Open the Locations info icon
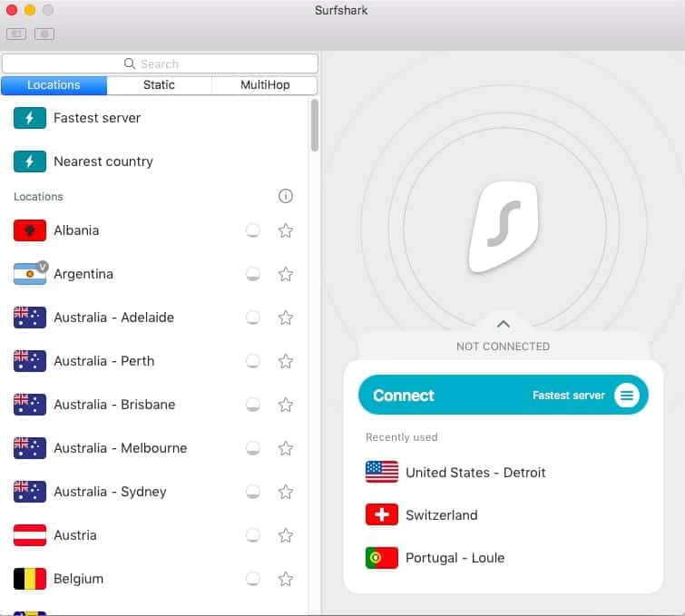This screenshot has height=616, width=685. pos(286,196)
